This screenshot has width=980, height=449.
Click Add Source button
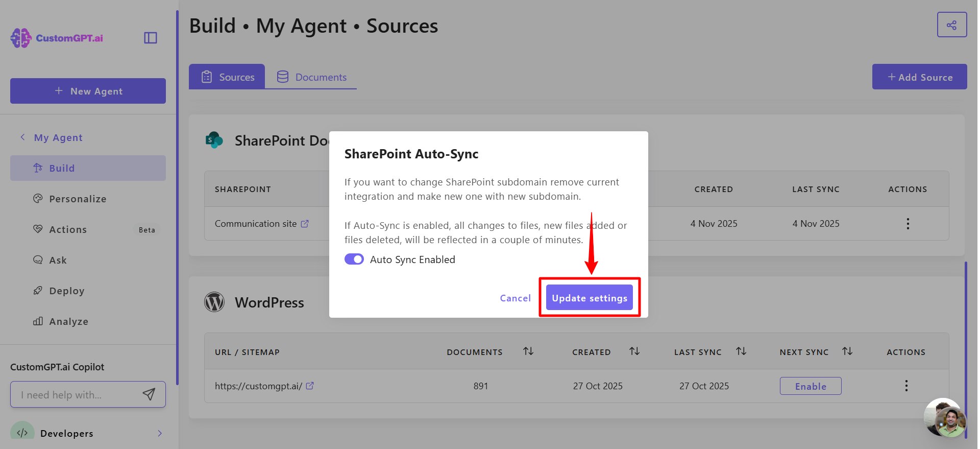click(x=920, y=77)
